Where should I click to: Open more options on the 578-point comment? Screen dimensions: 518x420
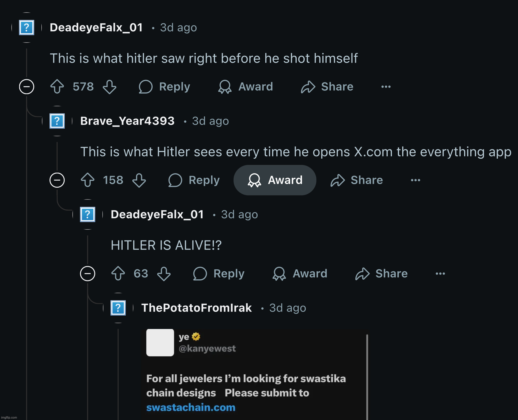(x=386, y=86)
